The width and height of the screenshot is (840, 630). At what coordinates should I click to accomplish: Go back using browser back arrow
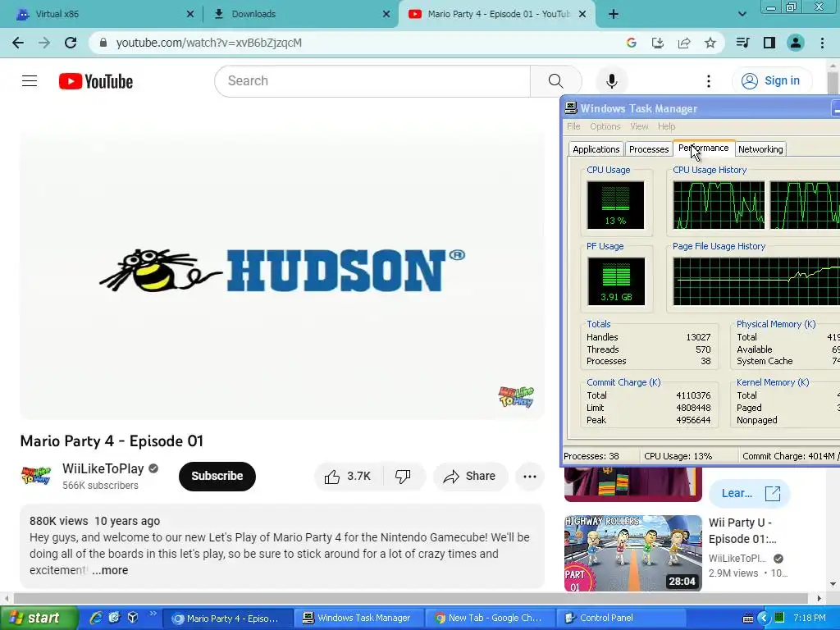[18, 43]
